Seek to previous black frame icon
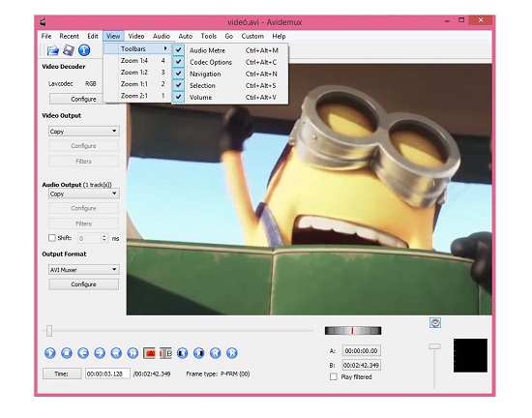The height and width of the screenshot is (418, 532). [182, 353]
